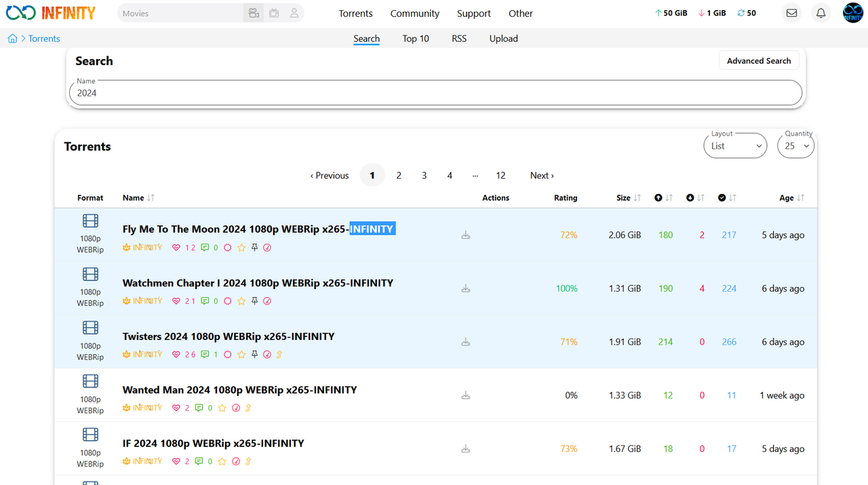Open Twisters 2024 1080p WEBRip torrent title
Image resolution: width=868 pixels, height=485 pixels.
point(229,336)
